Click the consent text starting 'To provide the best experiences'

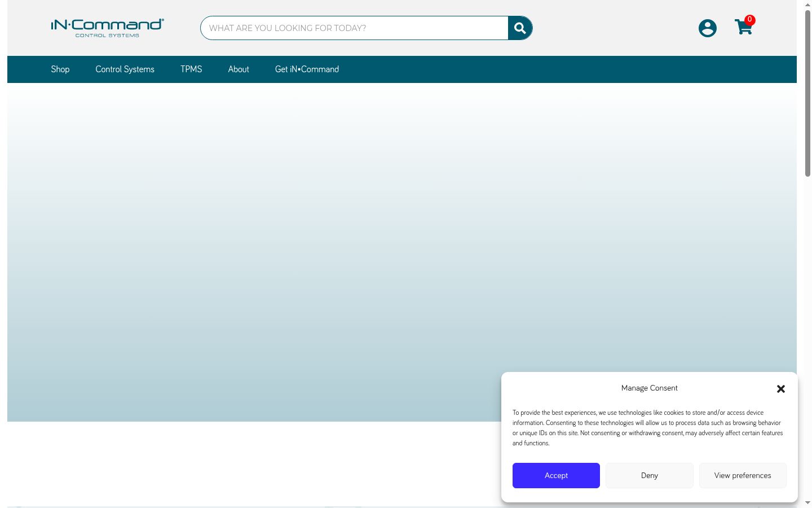tap(648, 428)
